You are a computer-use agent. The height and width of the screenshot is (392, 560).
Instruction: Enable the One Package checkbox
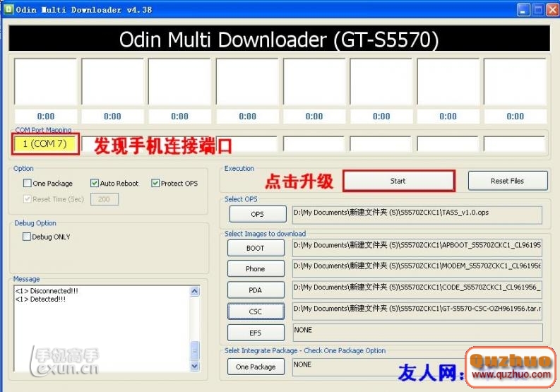pos(27,184)
